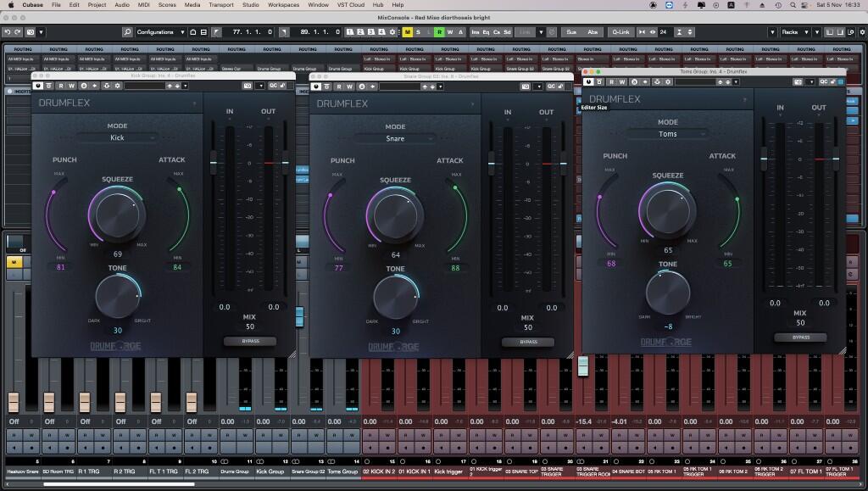Click Toms Drumflex Write automation W
Image resolution: width=868 pixels, height=491 pixels.
point(622,82)
